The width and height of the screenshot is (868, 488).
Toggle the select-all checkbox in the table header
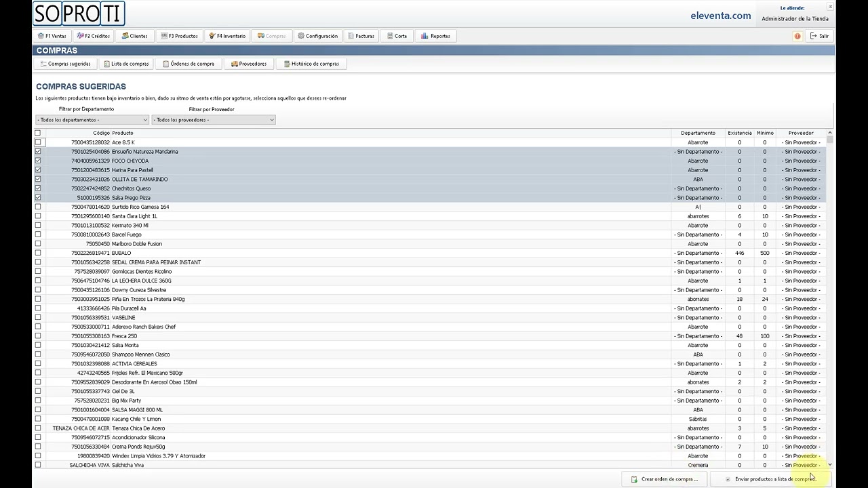point(38,133)
